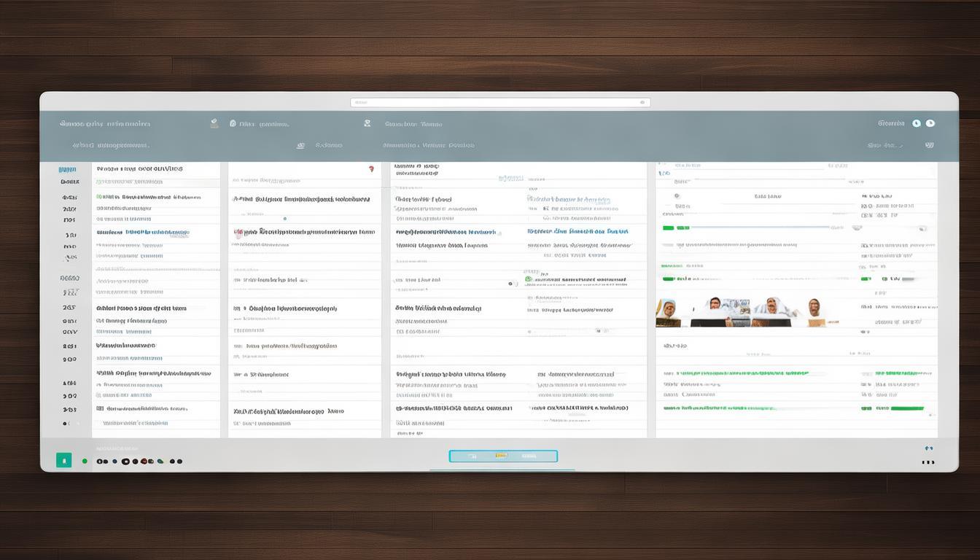Click the icon at far right of header's second row
980x560 pixels.
click(x=929, y=145)
